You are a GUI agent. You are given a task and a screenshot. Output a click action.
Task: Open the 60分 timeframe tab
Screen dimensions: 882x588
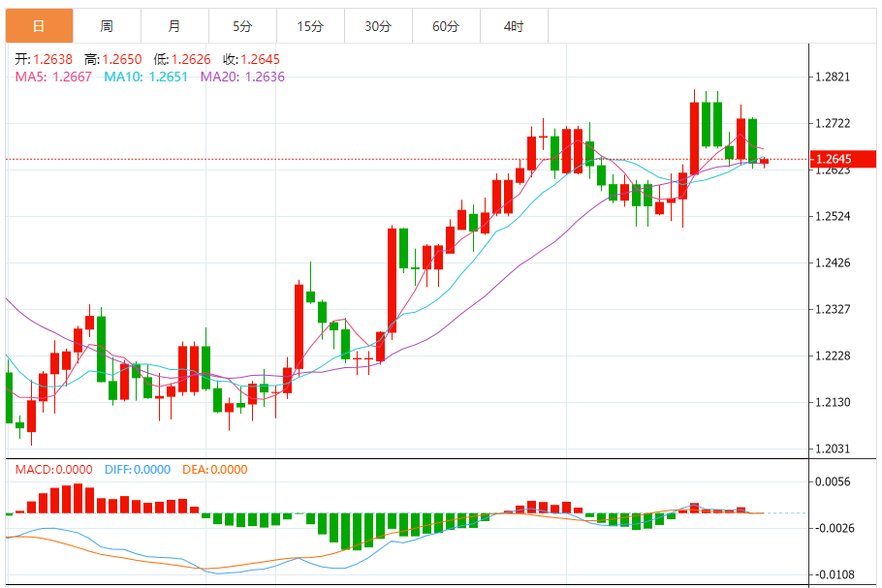[x=446, y=26]
